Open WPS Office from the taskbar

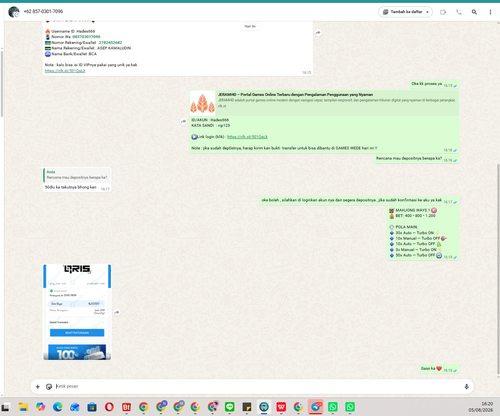[x=281, y=407]
